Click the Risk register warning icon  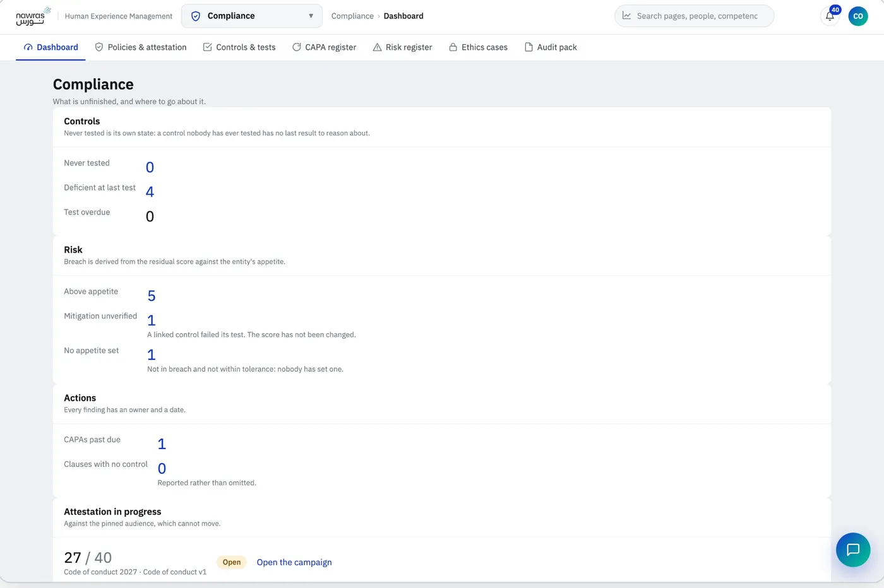(x=377, y=47)
